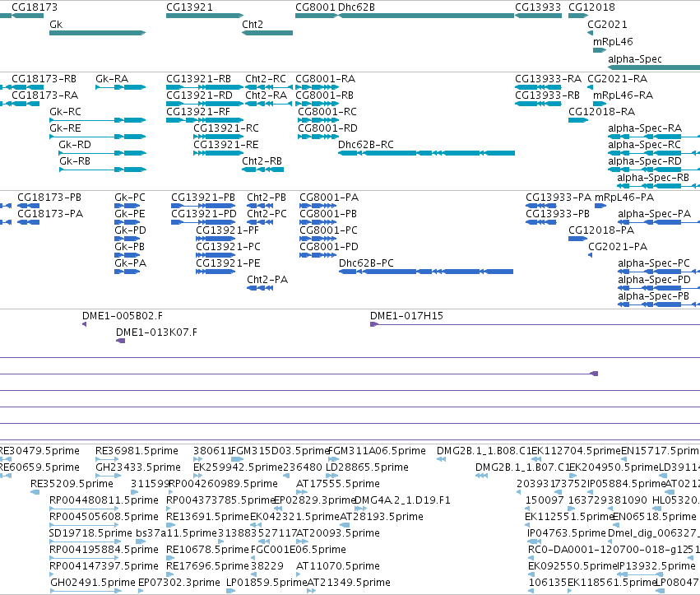
Task: Click the small CG2021-PA arrow
Action: [x=590, y=255]
